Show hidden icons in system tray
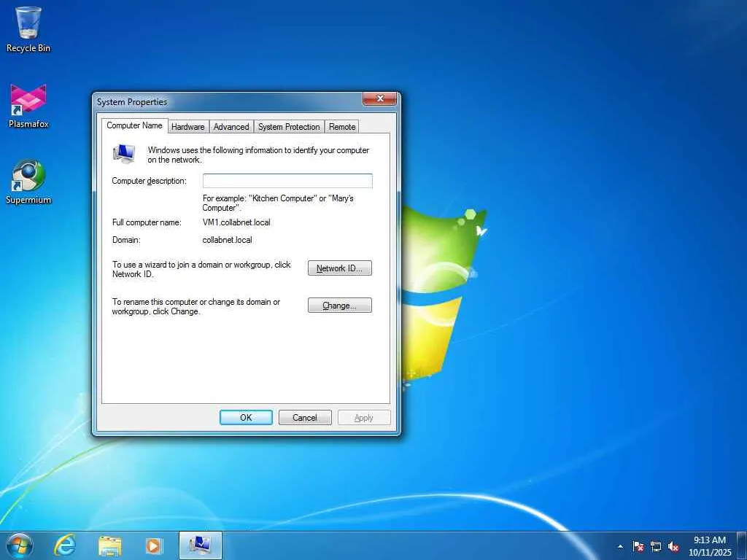Image resolution: width=747 pixels, height=560 pixels. [620, 546]
